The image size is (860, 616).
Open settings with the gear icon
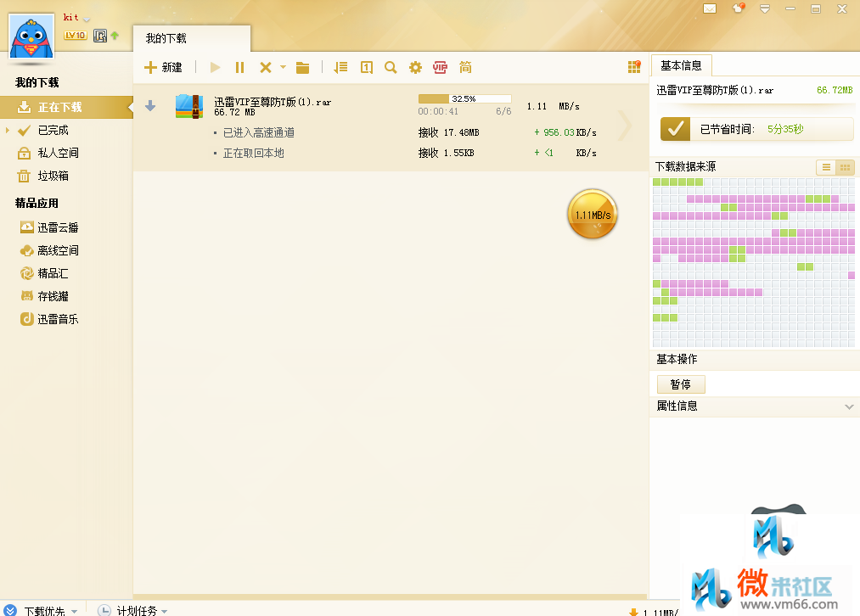pyautogui.click(x=415, y=67)
